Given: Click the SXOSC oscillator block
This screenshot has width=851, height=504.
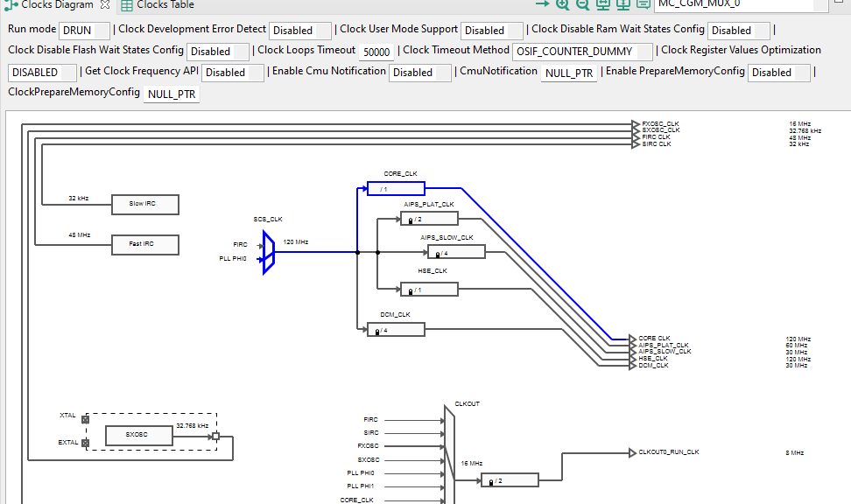Looking at the screenshot, I should tap(139, 436).
